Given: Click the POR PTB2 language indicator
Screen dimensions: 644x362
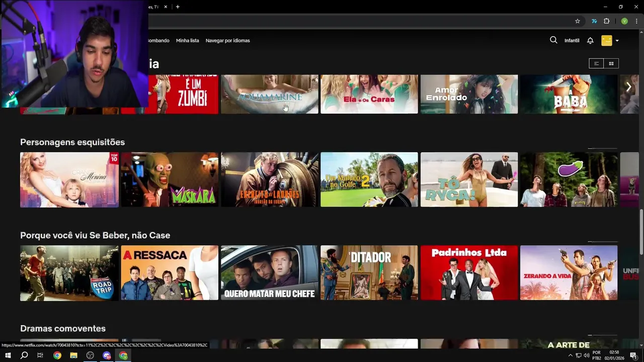Looking at the screenshot, I should click(597, 355).
